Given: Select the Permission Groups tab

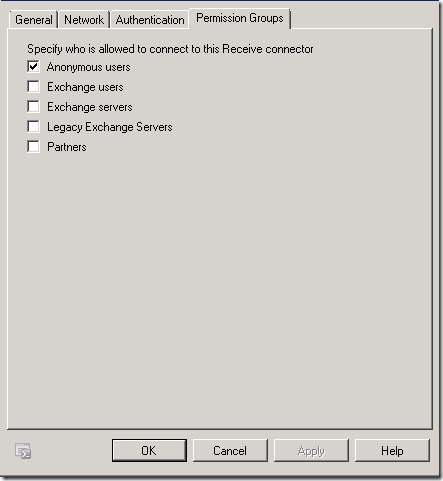Looking at the screenshot, I should (x=240, y=18).
